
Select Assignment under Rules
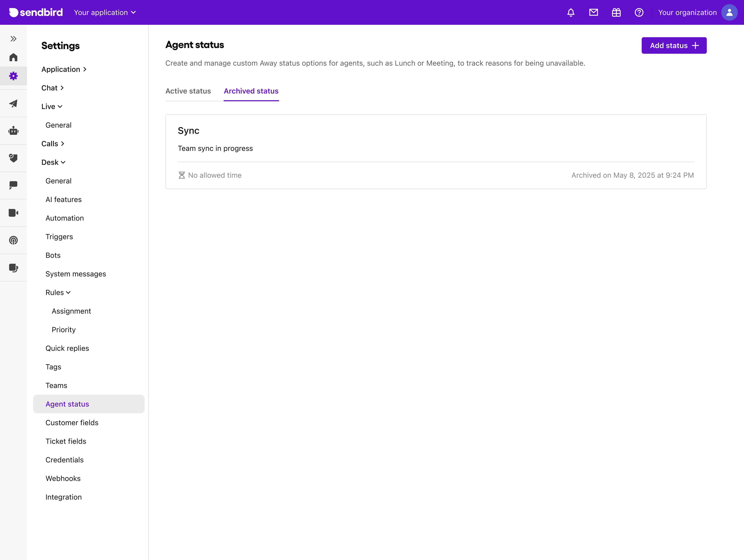tap(71, 311)
